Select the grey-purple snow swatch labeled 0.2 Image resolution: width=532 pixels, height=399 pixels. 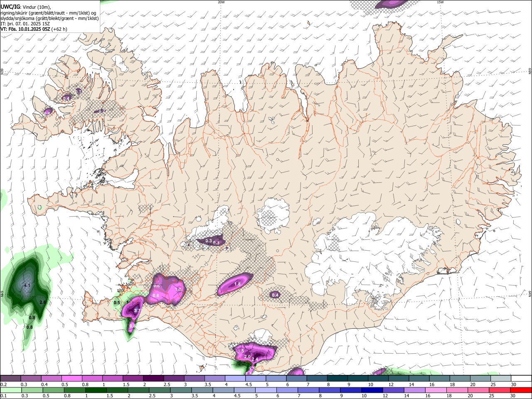tap(10, 378)
